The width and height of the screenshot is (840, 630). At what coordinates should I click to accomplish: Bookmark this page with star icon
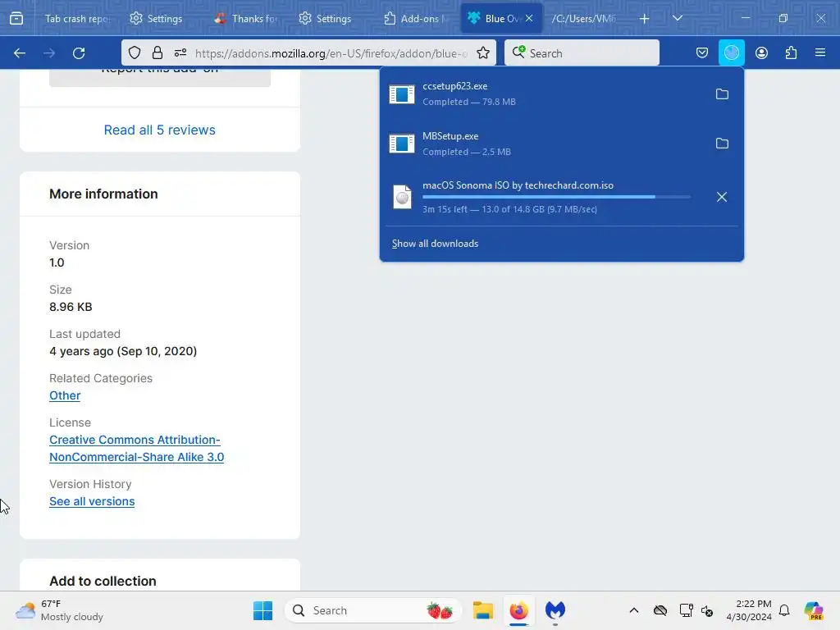click(483, 52)
